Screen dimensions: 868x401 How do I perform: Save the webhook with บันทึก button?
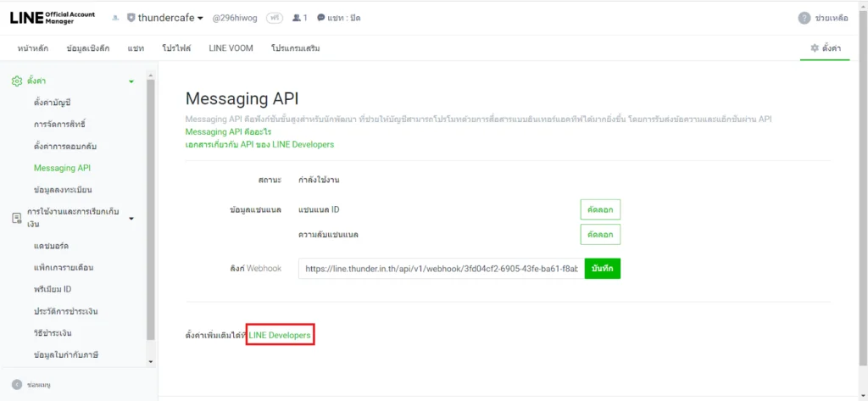point(603,268)
